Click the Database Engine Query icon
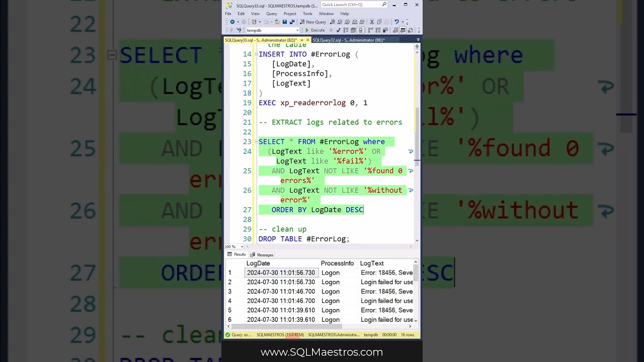The width and height of the screenshot is (644, 362). pyautogui.click(x=333, y=22)
